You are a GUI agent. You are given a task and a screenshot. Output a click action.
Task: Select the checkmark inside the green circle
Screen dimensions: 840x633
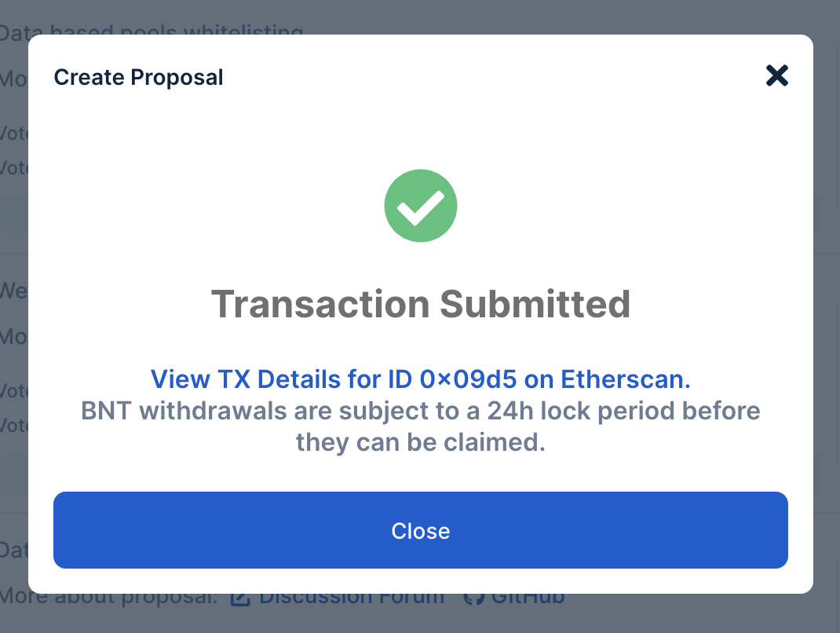tap(420, 205)
